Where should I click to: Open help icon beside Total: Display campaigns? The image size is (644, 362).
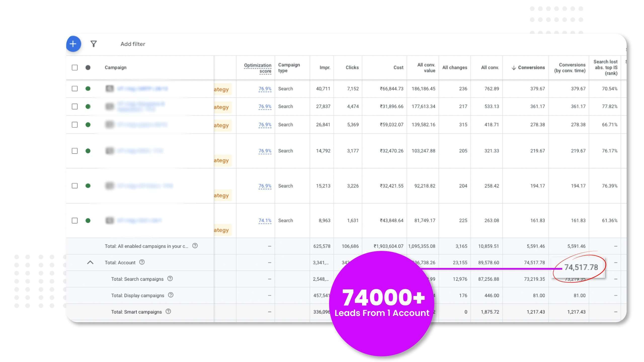click(171, 295)
